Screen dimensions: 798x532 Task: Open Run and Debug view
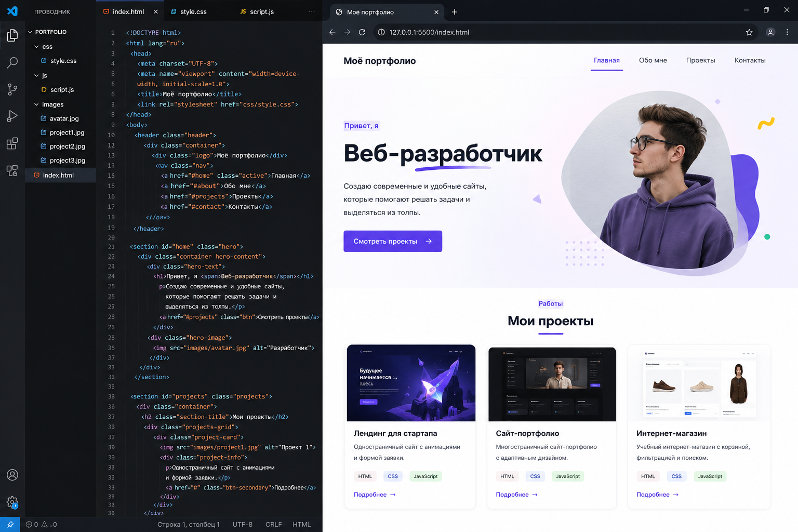pos(12,116)
